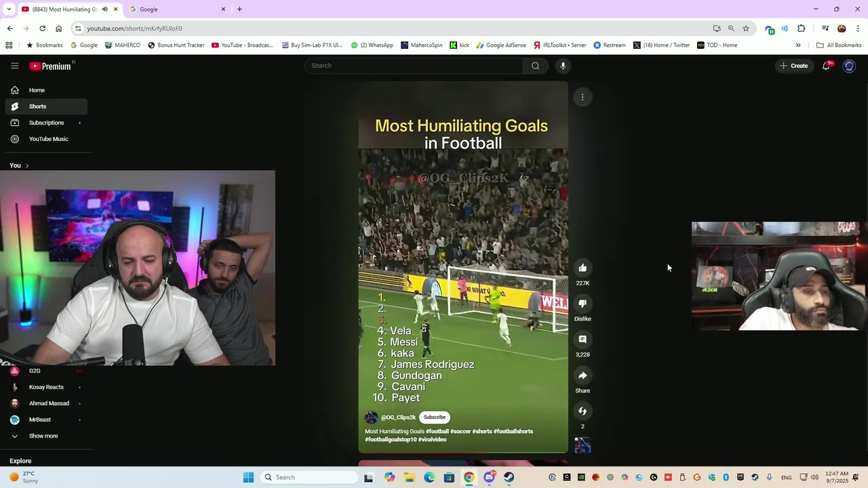Open Ahmad Massad channel
Viewport: 868px width, 488px height.
point(46,403)
